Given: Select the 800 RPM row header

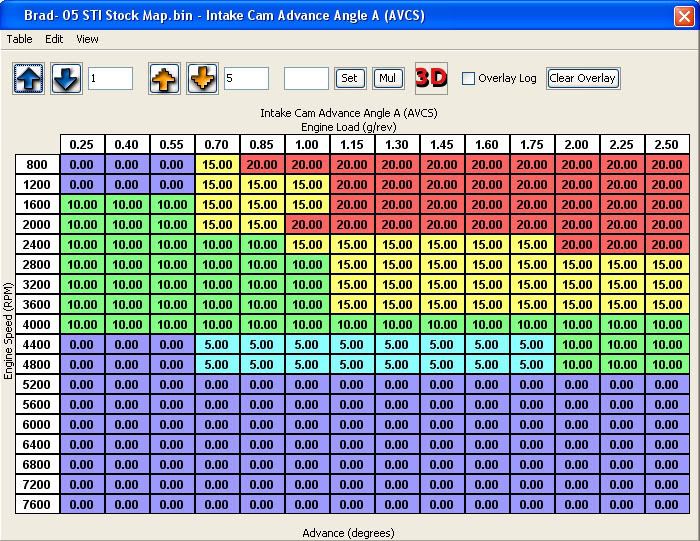Looking at the screenshot, I should point(37,165).
